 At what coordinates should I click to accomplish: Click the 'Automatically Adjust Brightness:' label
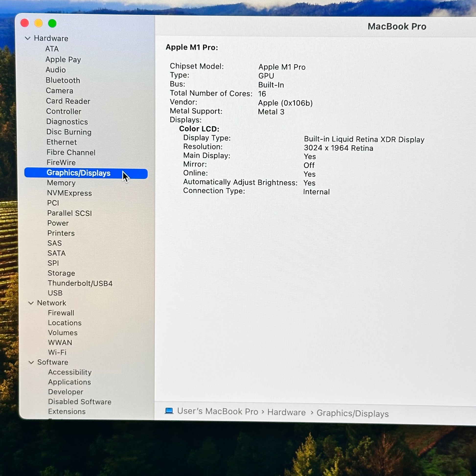240,182
